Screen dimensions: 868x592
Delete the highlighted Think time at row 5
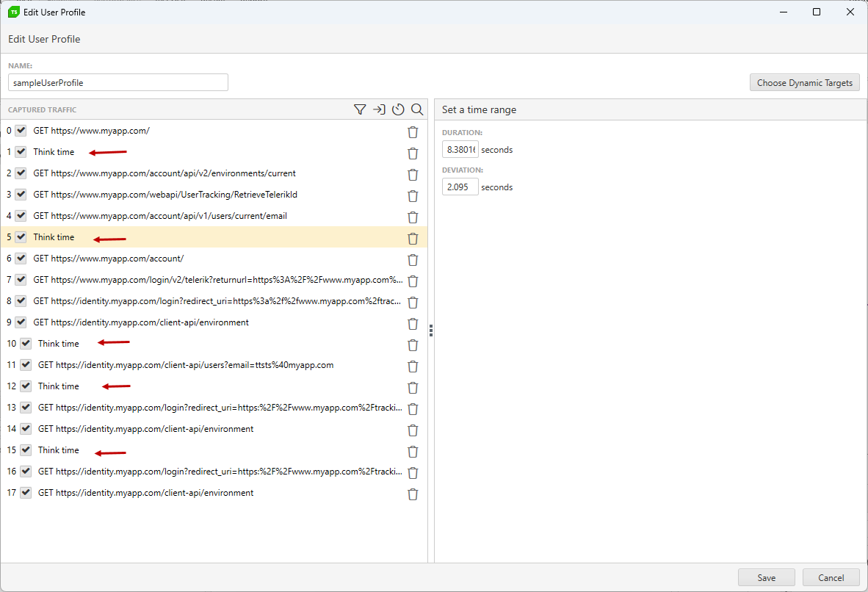413,238
